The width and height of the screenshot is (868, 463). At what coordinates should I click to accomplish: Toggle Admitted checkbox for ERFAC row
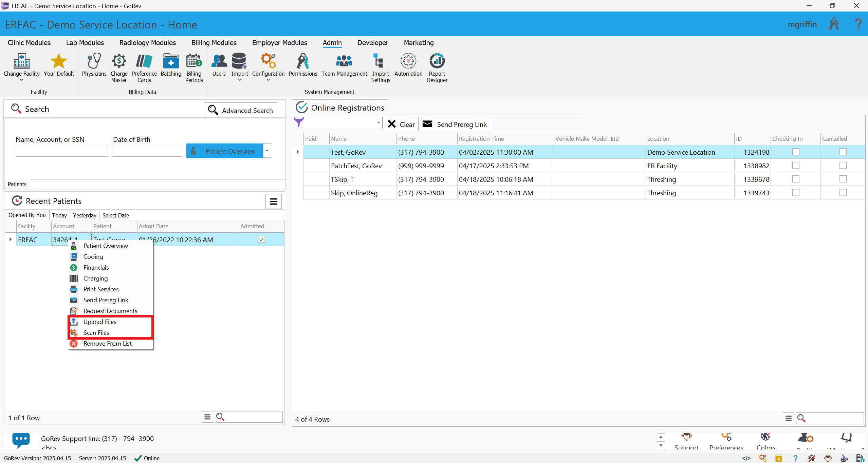[261, 239]
